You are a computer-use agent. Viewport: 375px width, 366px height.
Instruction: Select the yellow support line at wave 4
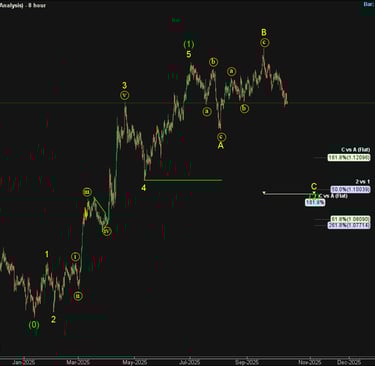[183, 180]
